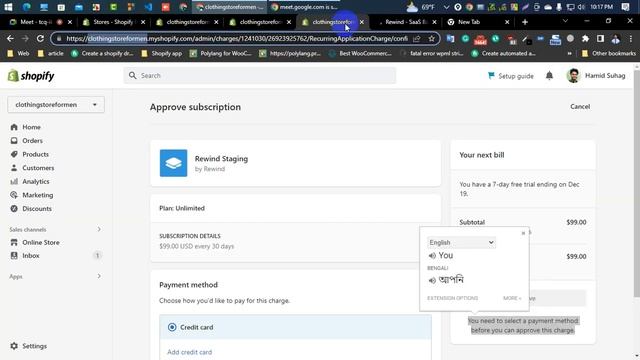Open the tab search dropdown chevron

coord(565,21)
